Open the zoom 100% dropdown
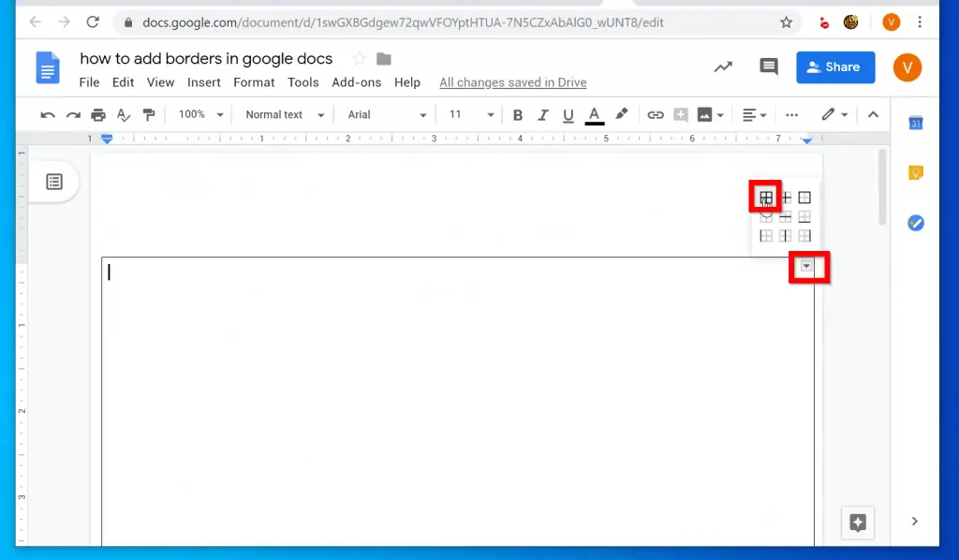This screenshot has width=959, height=560. [x=200, y=115]
